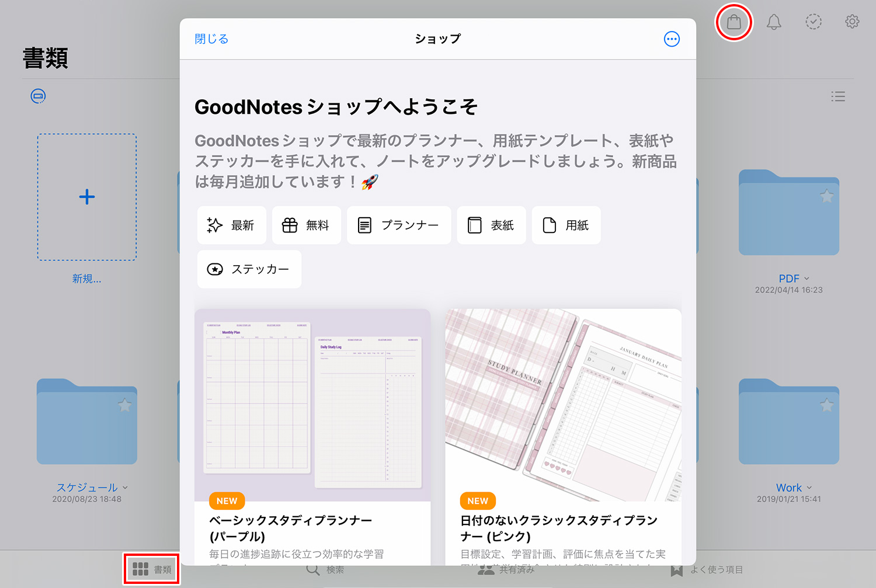Switch to the 共有済み tab
876x588 pixels.
(x=506, y=569)
